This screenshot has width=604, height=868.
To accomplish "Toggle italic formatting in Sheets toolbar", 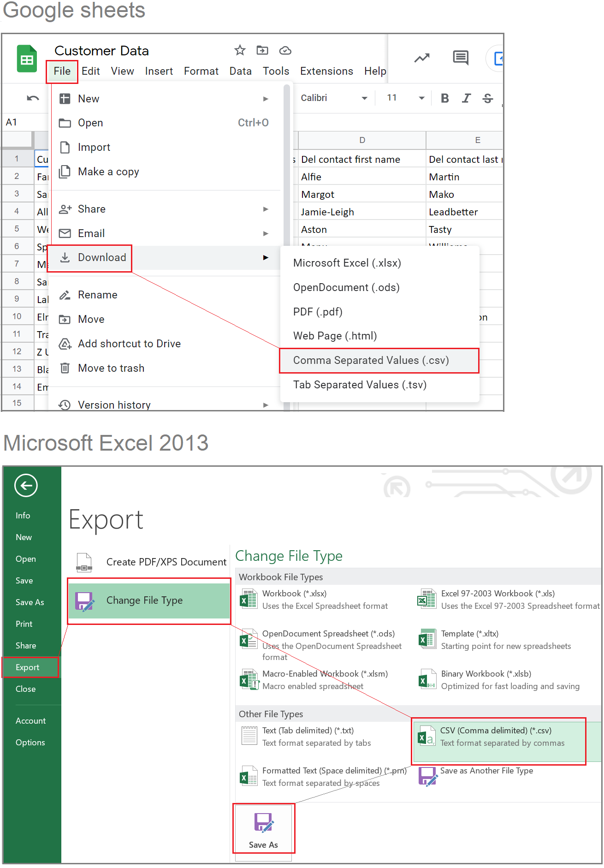I will click(466, 98).
